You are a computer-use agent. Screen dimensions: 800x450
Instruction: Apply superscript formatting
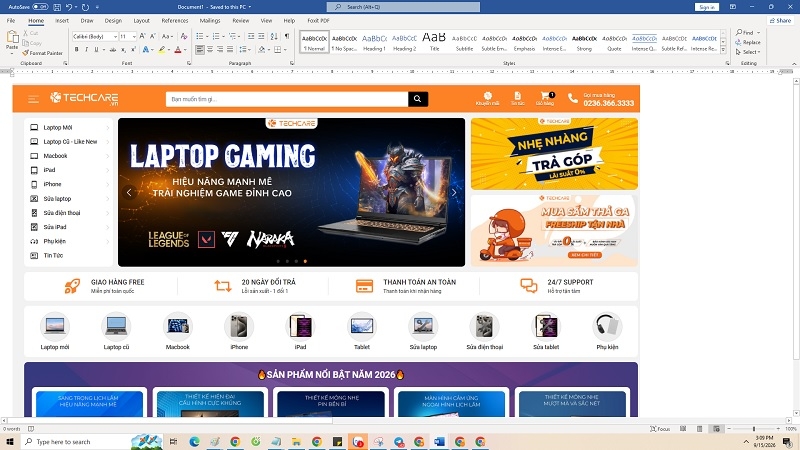(x=133, y=49)
